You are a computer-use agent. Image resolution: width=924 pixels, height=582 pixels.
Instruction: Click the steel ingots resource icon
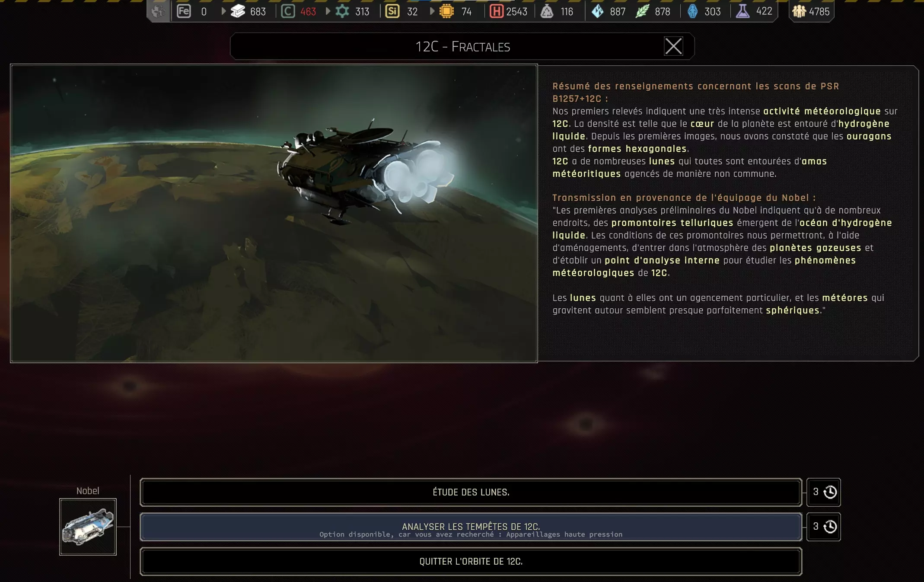(x=238, y=11)
